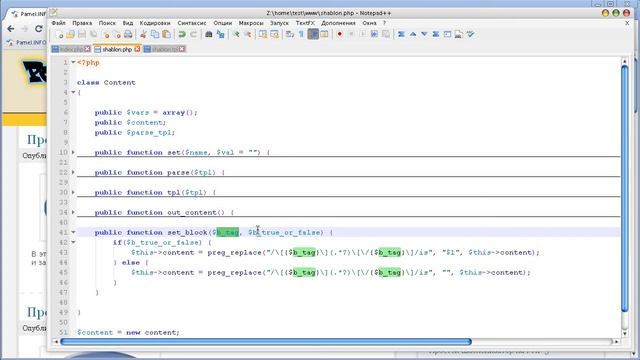Collapse the set_block function fold on line 41
The image size is (640, 360).
coord(73,232)
